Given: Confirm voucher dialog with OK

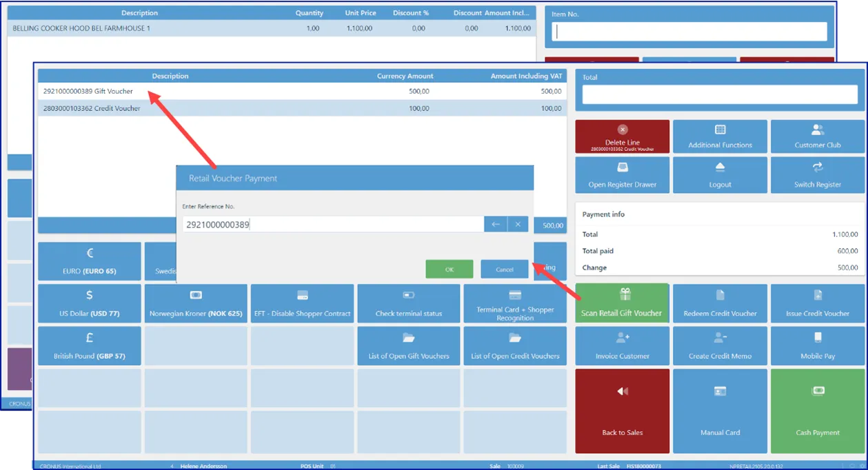Looking at the screenshot, I should [450, 269].
